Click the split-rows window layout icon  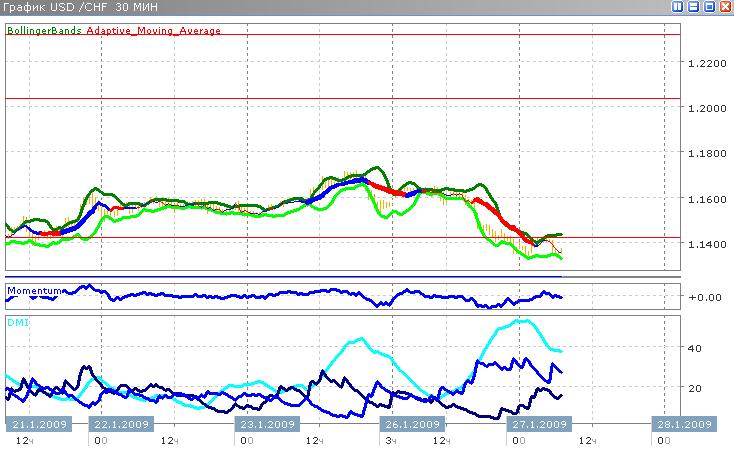694,7
